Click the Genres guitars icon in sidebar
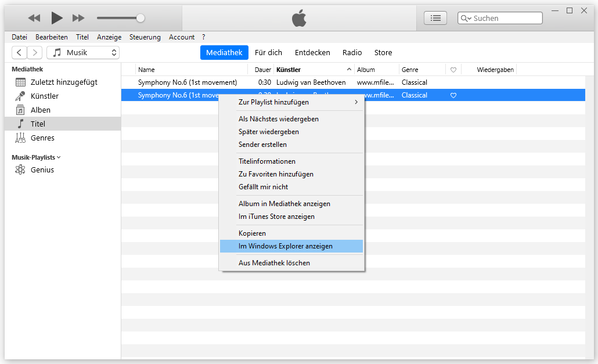Viewport: 598px width, 364px height. (20, 138)
